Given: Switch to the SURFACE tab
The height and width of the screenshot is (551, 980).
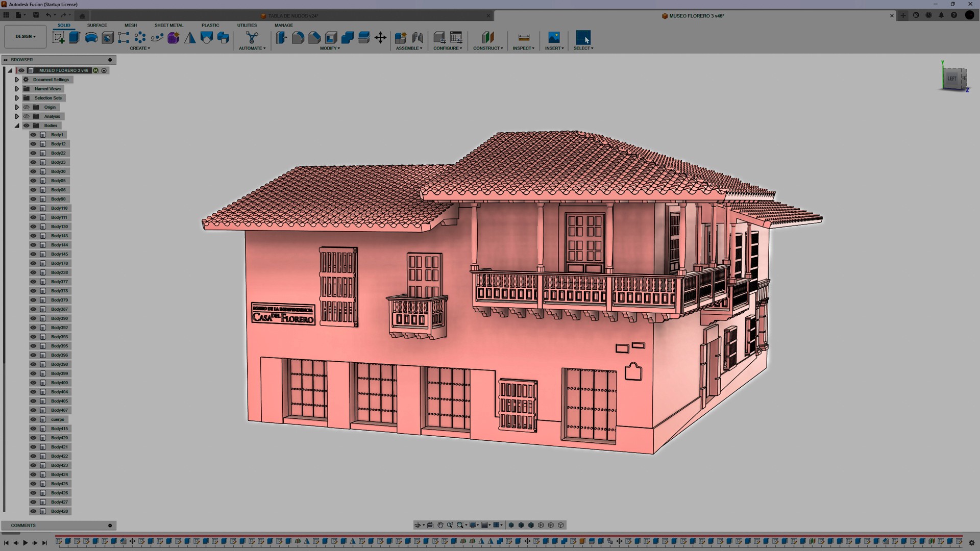Looking at the screenshot, I should click(x=97, y=25).
